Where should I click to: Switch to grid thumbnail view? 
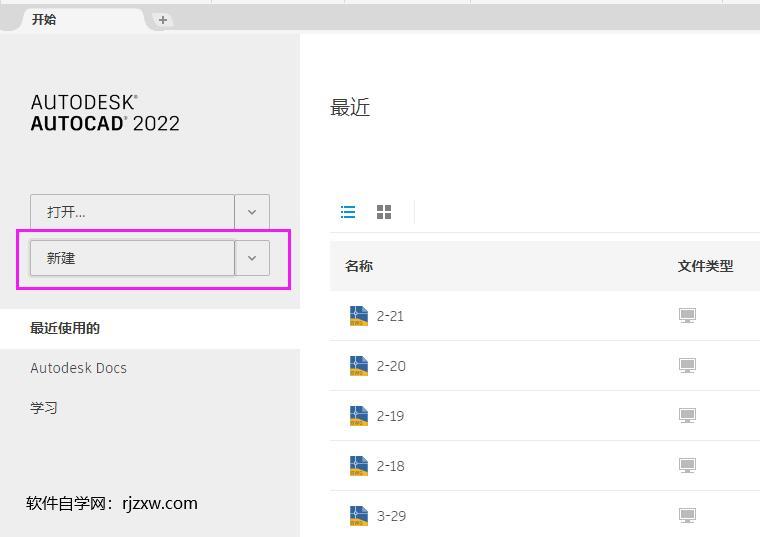(384, 212)
